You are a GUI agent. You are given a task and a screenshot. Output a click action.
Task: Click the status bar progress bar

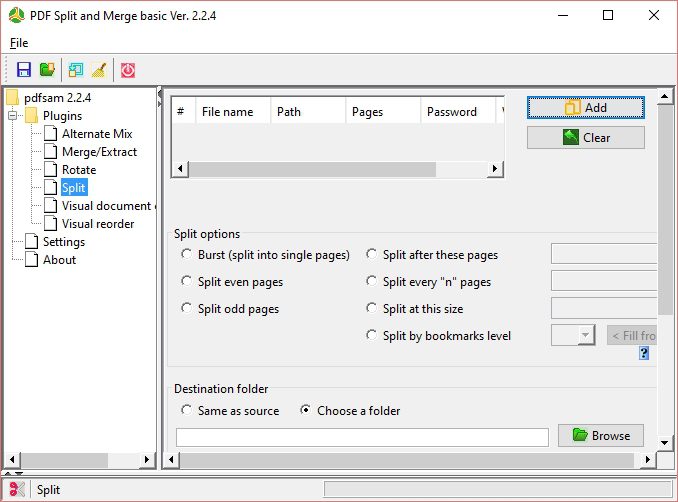497,489
